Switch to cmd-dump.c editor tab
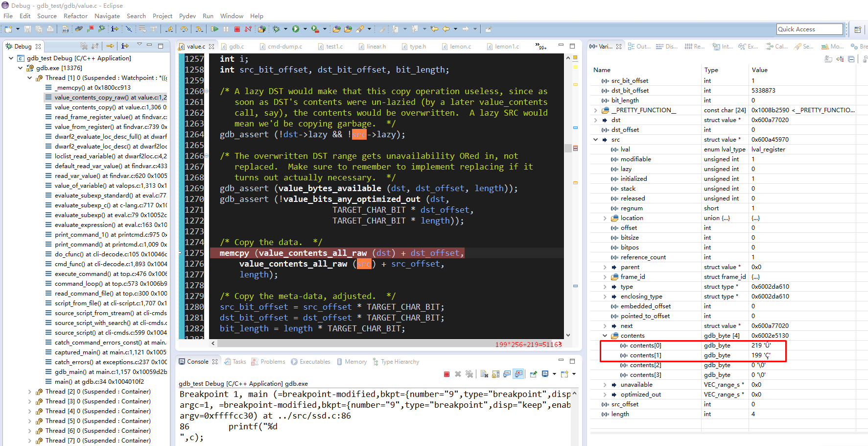Screen dimensions: 868x446 tap(281, 47)
